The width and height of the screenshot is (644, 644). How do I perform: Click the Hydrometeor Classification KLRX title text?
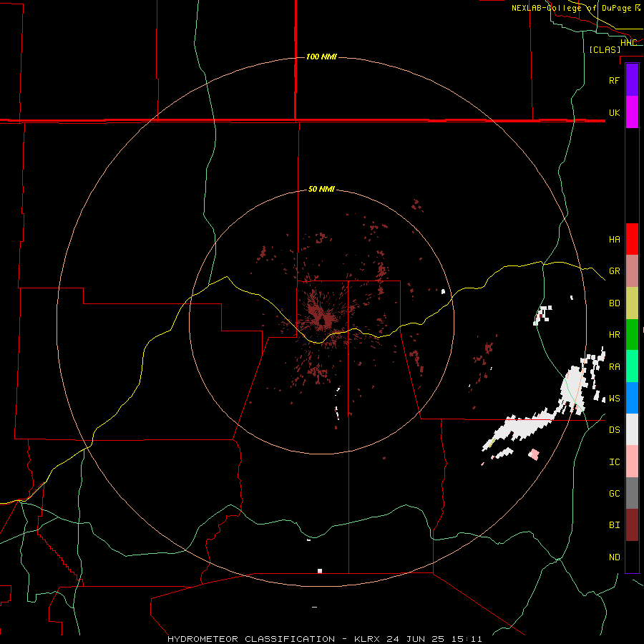click(x=324, y=639)
